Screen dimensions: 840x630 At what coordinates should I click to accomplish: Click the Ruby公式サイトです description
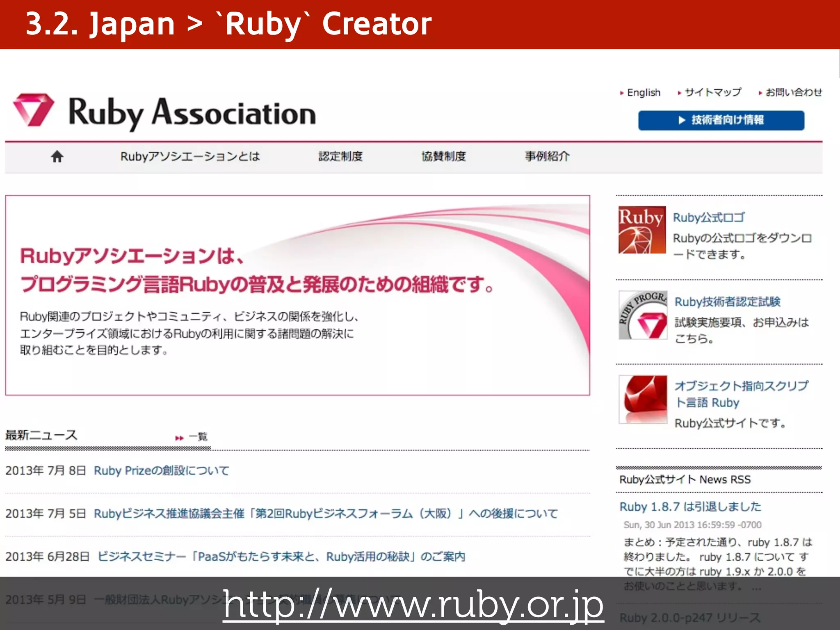[730, 423]
